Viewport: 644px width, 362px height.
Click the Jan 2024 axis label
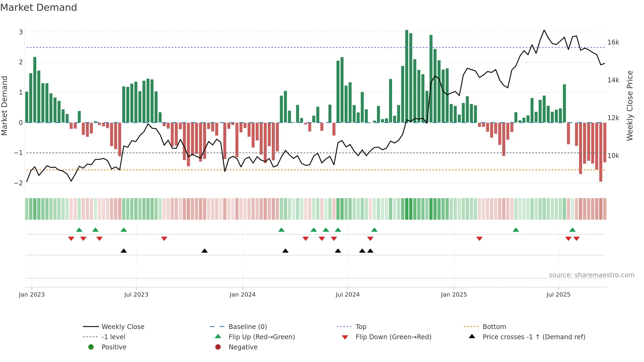[243, 294]
